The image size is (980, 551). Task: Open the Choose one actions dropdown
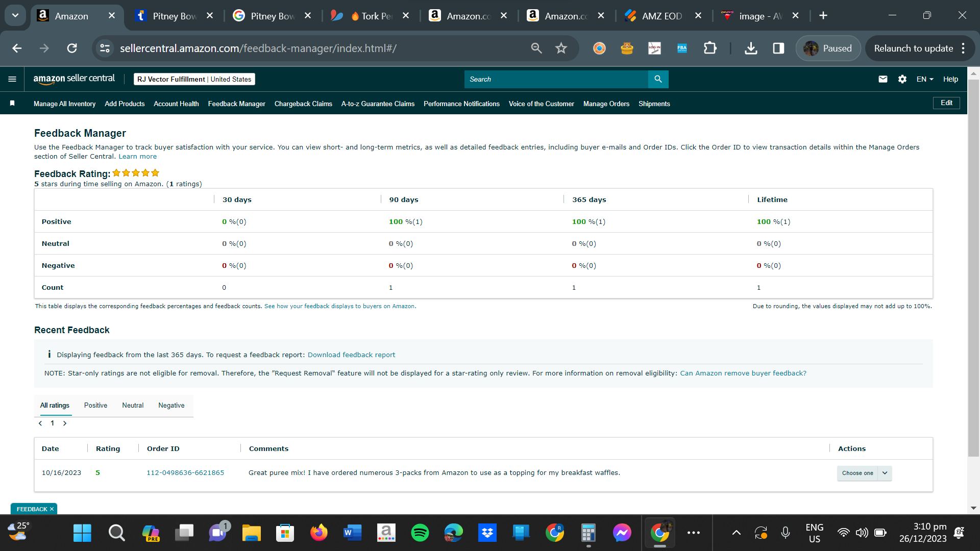click(864, 473)
